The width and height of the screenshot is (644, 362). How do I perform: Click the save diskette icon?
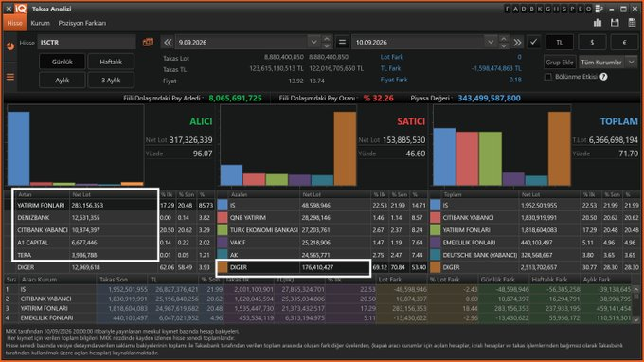(x=615, y=23)
